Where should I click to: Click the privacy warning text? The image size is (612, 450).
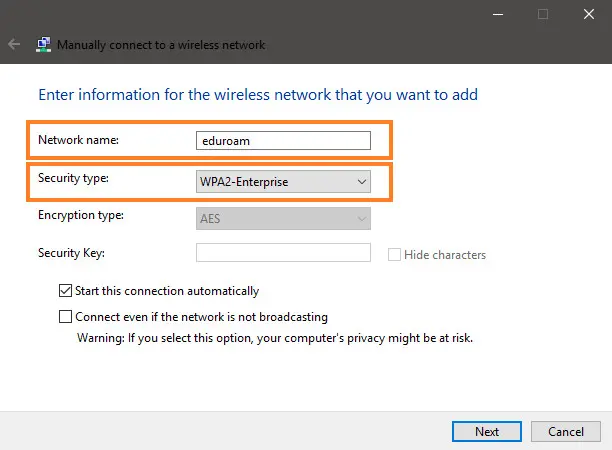pos(275,338)
